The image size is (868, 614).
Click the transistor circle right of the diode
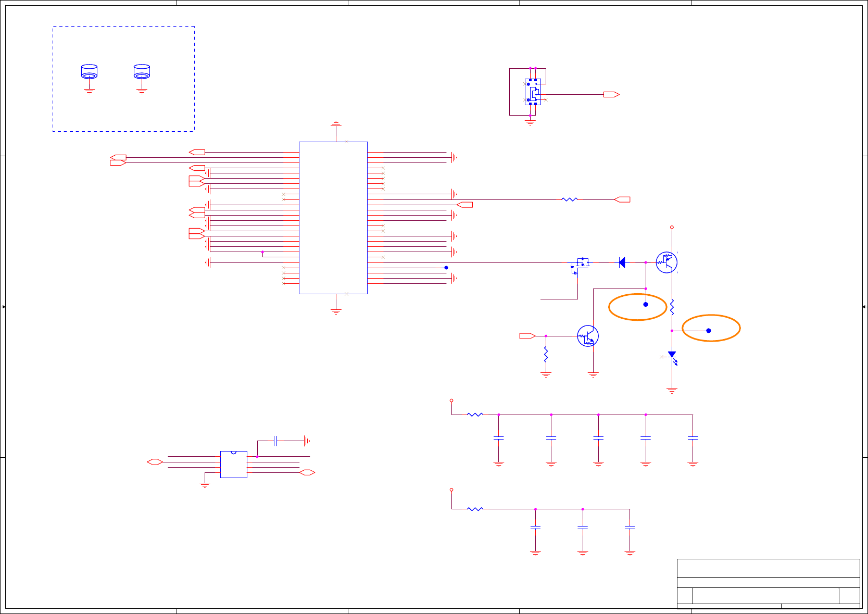tap(666, 262)
